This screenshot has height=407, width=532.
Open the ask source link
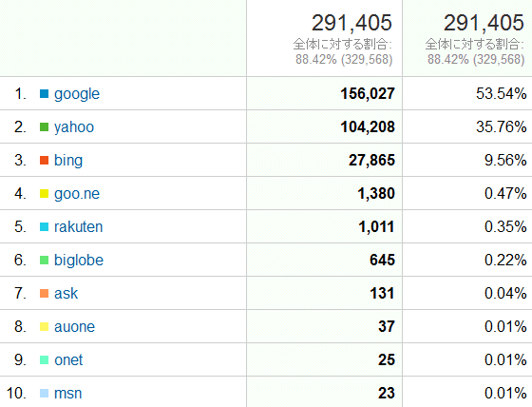[x=66, y=294]
